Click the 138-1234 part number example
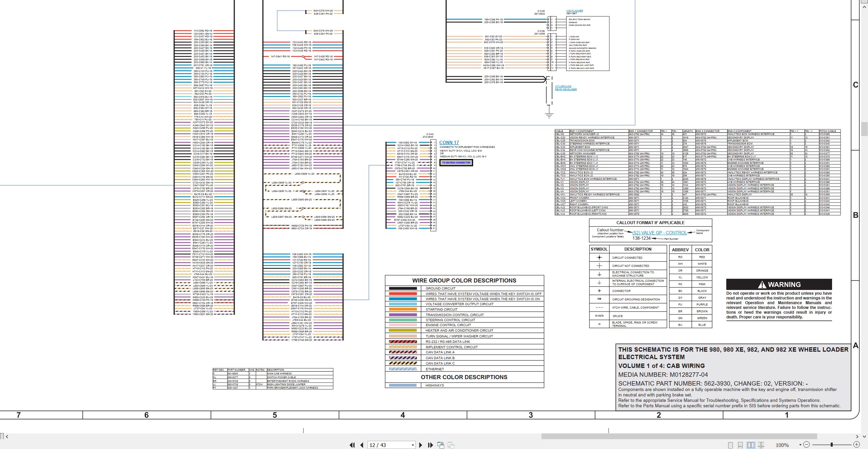The width and height of the screenshot is (868, 449). pyautogui.click(x=642, y=238)
